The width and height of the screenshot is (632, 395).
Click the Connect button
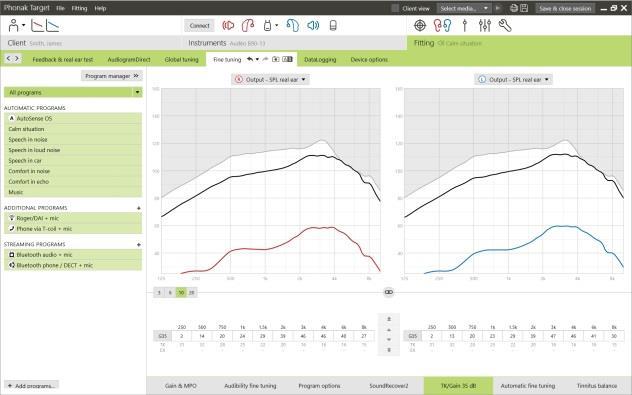coord(200,25)
